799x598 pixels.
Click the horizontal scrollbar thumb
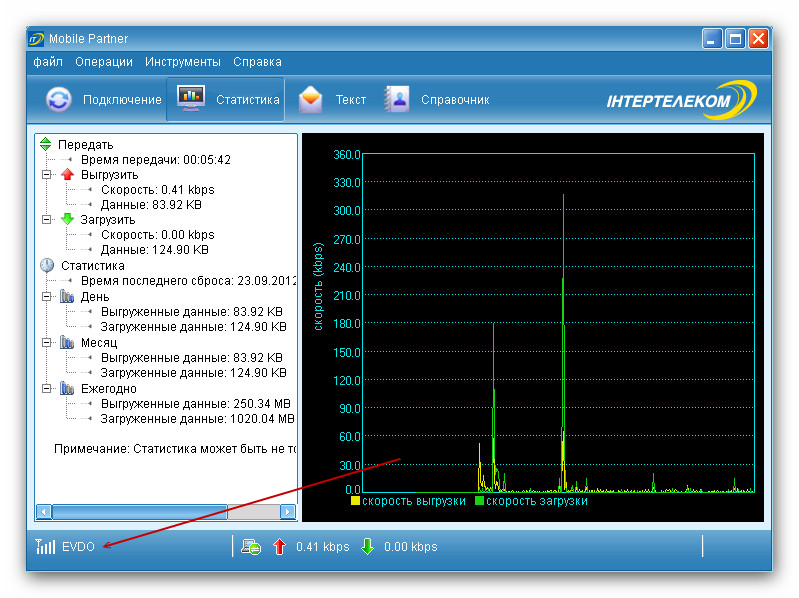pyautogui.click(x=140, y=511)
